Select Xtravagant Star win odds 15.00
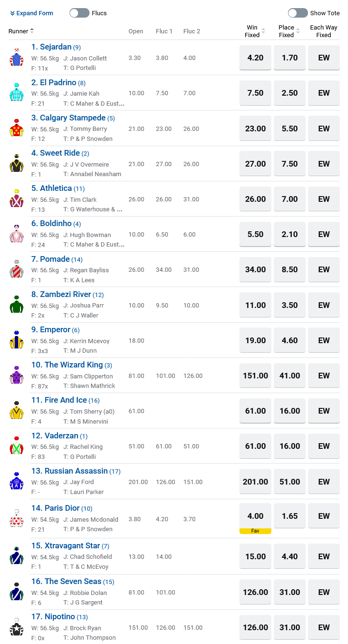The image size is (348, 644). coord(255,556)
